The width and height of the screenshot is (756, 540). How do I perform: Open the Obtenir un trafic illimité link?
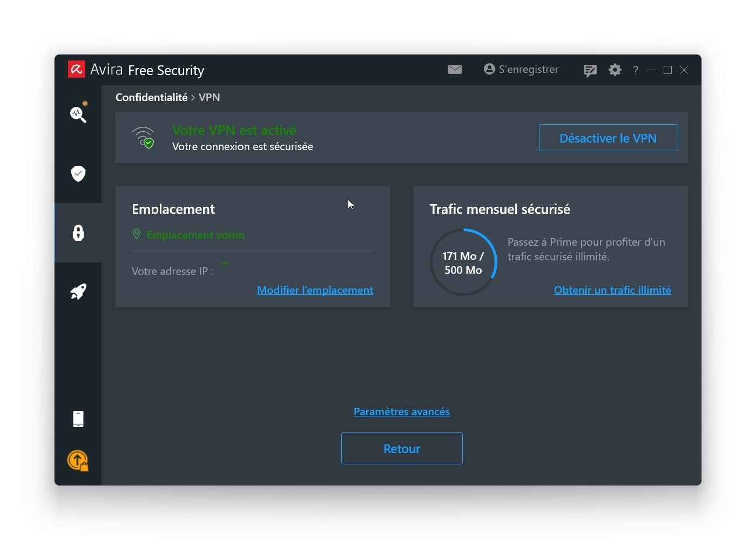tap(612, 290)
